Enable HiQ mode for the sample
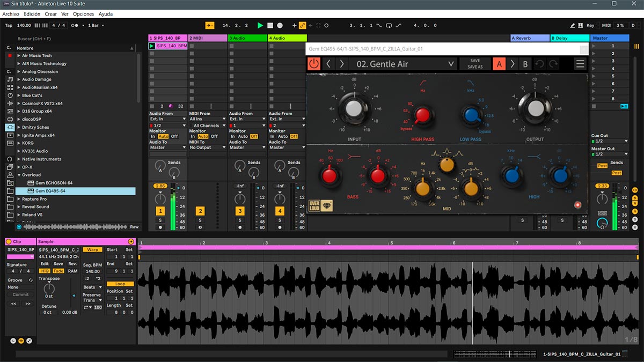The height and width of the screenshot is (362, 644). 45,271
